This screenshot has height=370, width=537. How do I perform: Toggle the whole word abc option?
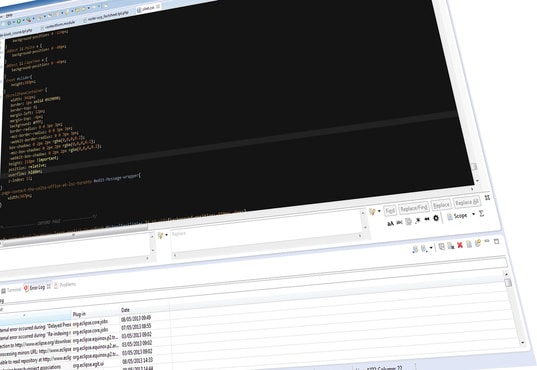point(399,222)
